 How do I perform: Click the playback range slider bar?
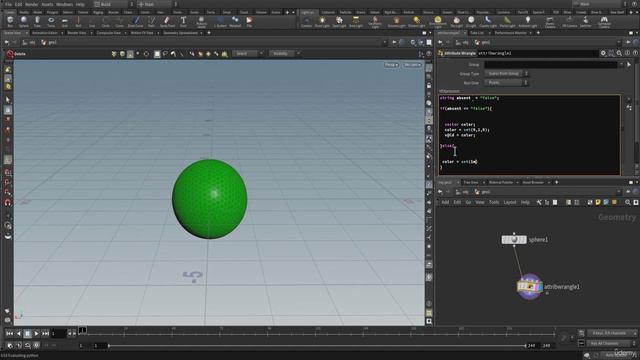click(x=317, y=346)
